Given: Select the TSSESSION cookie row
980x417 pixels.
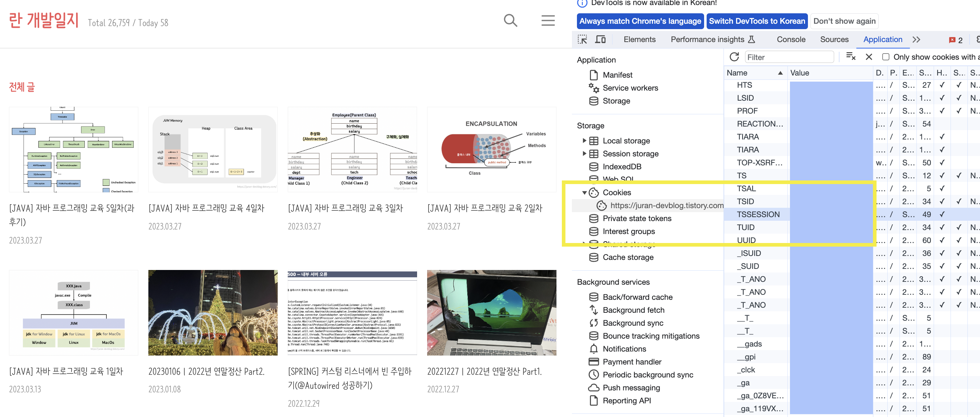Looking at the screenshot, I should coord(758,214).
